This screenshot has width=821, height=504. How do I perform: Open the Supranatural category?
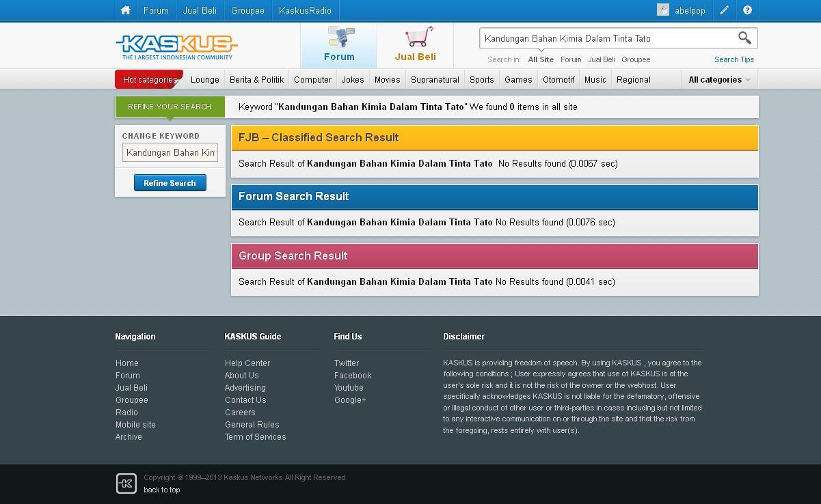point(435,79)
